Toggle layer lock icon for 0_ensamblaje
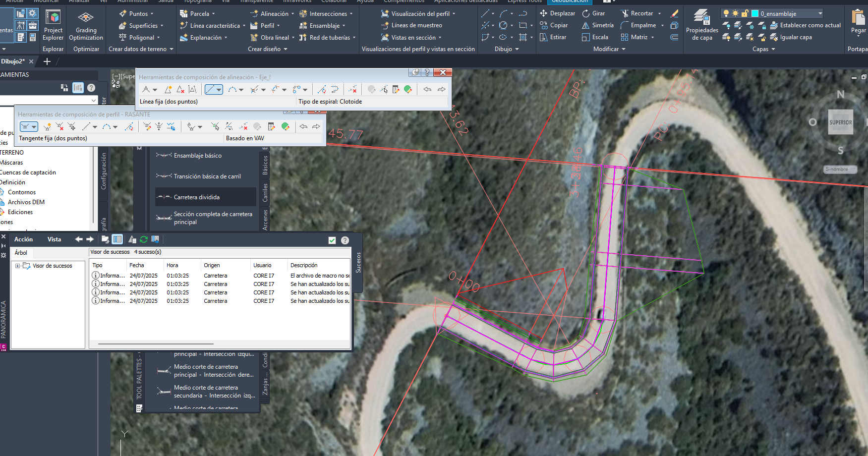 point(745,13)
